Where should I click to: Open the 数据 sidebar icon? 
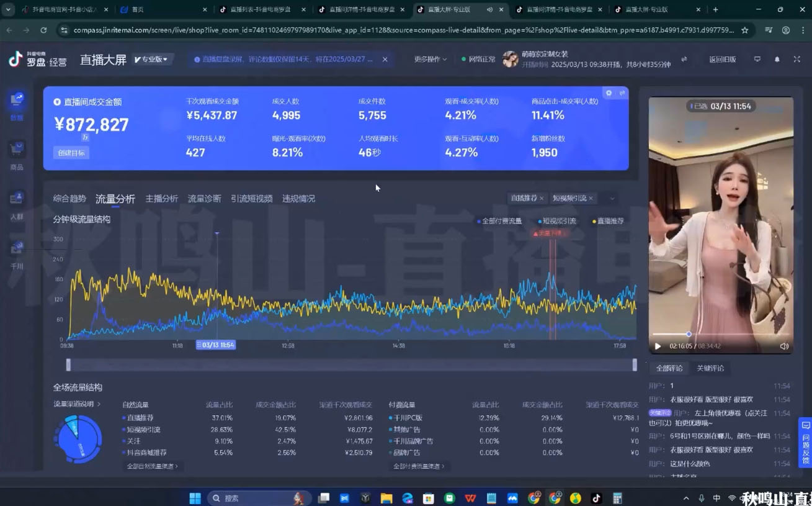coord(17,100)
